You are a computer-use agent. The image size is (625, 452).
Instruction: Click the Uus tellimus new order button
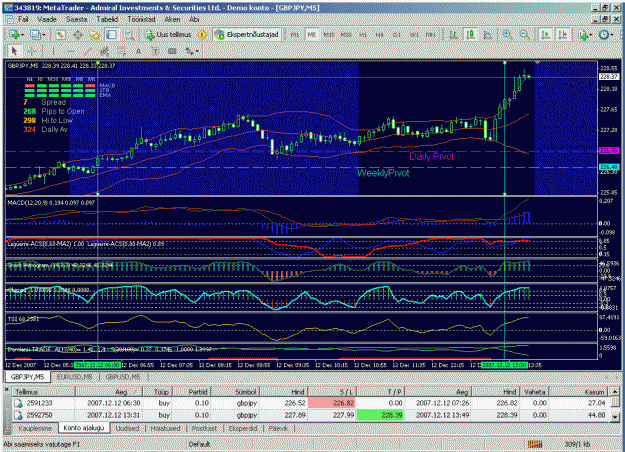tap(168, 35)
